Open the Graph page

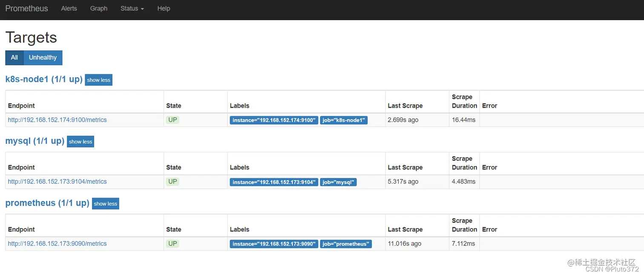click(99, 9)
